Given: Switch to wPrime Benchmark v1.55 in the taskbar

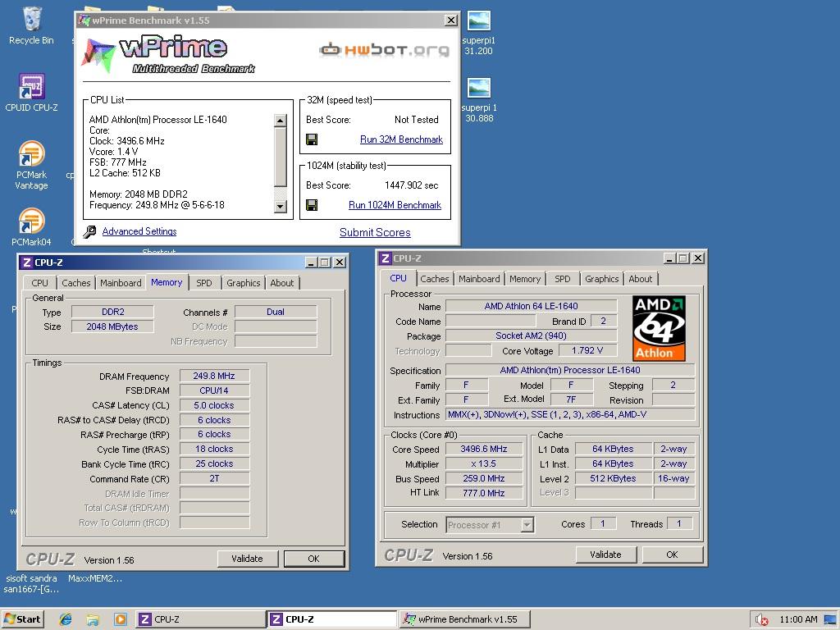Looking at the screenshot, I should point(464,619).
